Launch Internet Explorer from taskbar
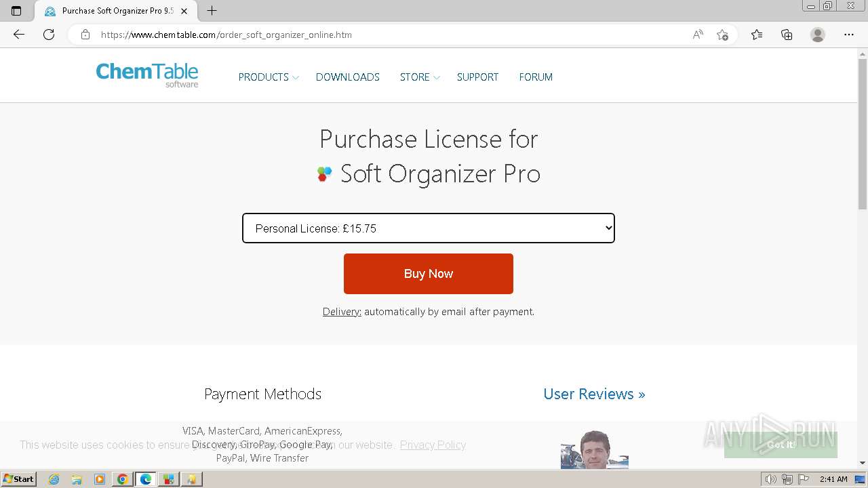The image size is (868, 488). 54,479
